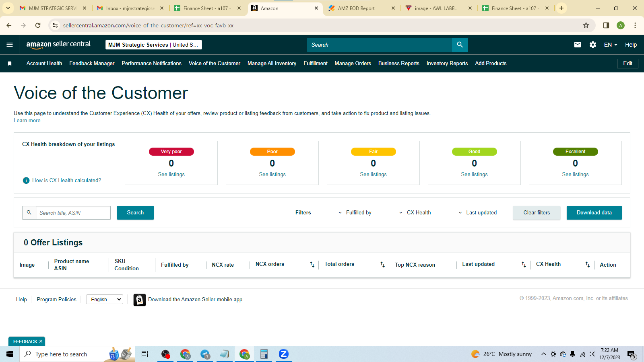644x362 pixels.
Task: Click the teal Search button
Action: click(x=135, y=213)
